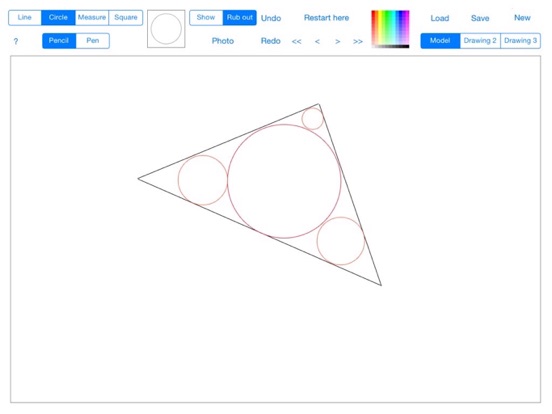The height and width of the screenshot is (414, 552).
Task: Choose the Measure tool
Action: pyautogui.click(x=92, y=18)
